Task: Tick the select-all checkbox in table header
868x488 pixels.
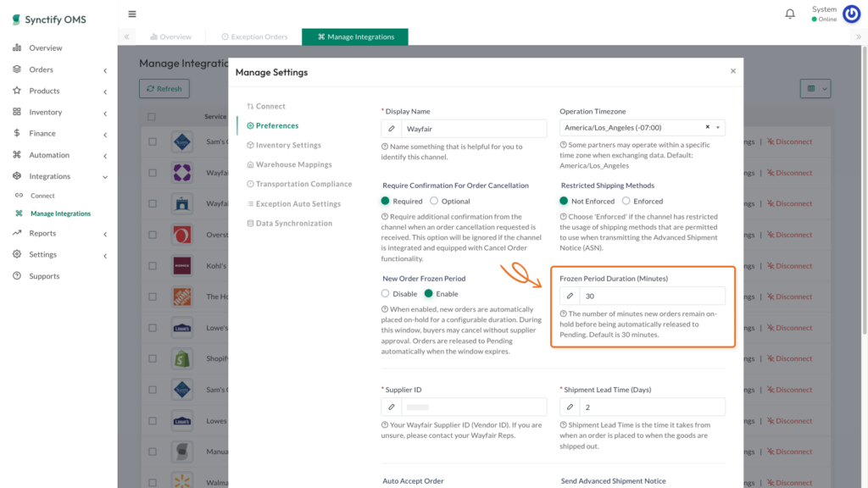Action: tap(152, 117)
